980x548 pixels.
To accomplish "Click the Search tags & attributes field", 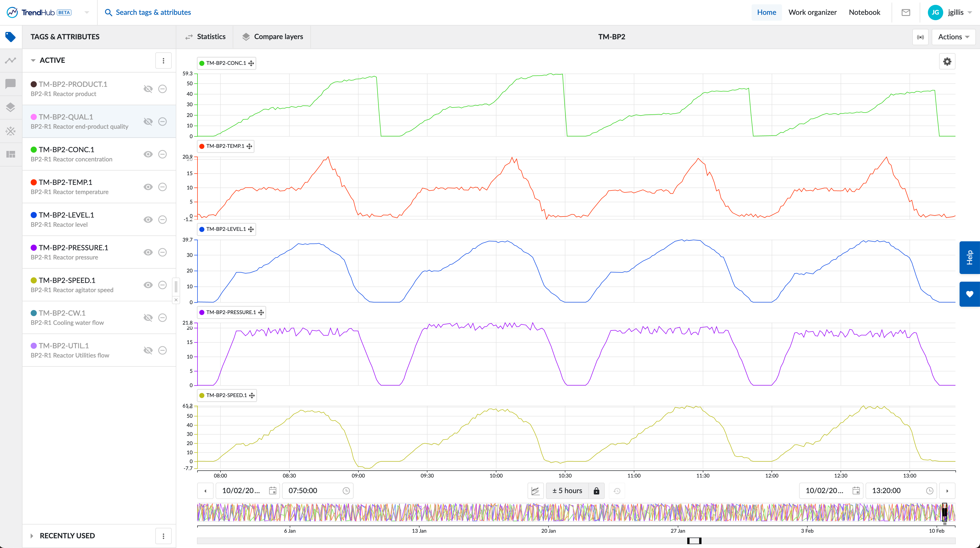I will point(153,13).
